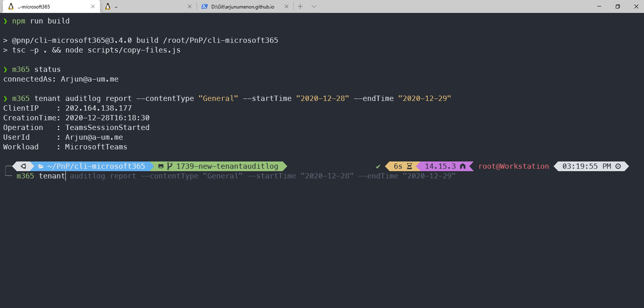Click the connectedAs: Arjun@a-um.me line
This screenshot has height=308, width=644.
click(61, 79)
